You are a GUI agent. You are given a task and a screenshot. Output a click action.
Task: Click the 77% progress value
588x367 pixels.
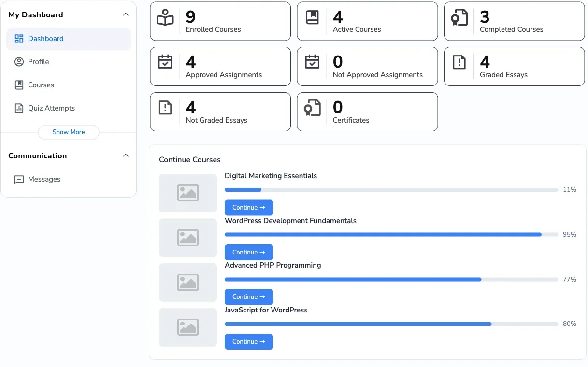570,279
